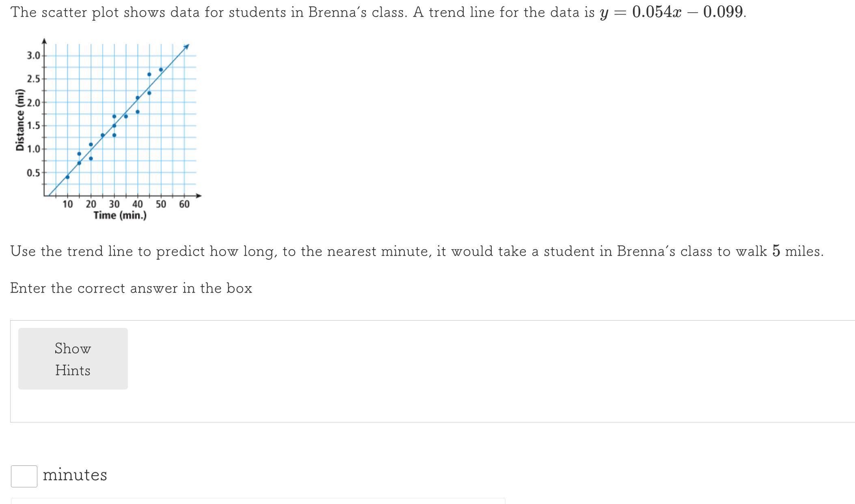Click the 10 tick label on x-axis
This screenshot has height=504, width=855.
pos(67,204)
